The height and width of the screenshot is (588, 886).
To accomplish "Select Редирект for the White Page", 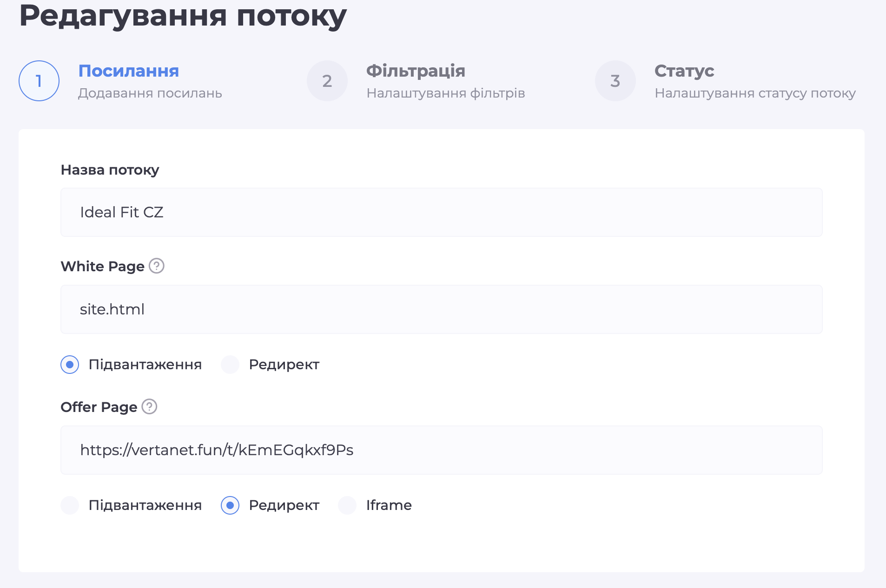I will pos(230,365).
